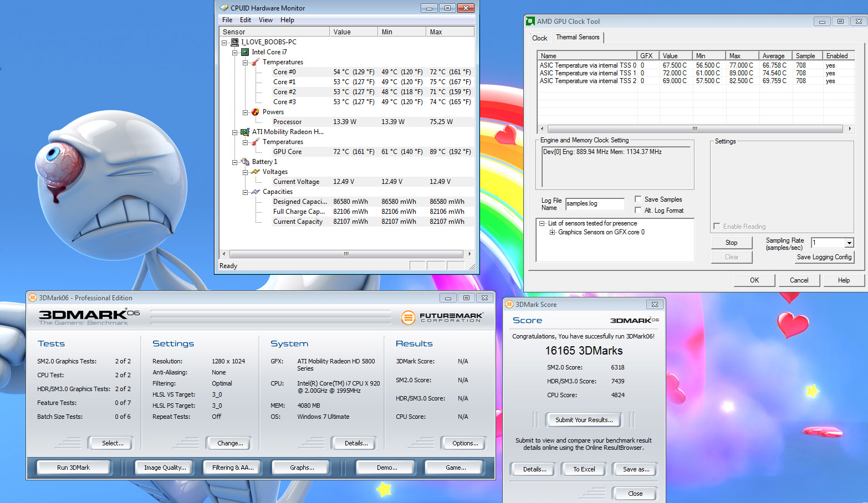Screen dimensions: 868x503
Task: Click the CPUID Hardware Monitor title bar icon
Action: (x=224, y=8)
